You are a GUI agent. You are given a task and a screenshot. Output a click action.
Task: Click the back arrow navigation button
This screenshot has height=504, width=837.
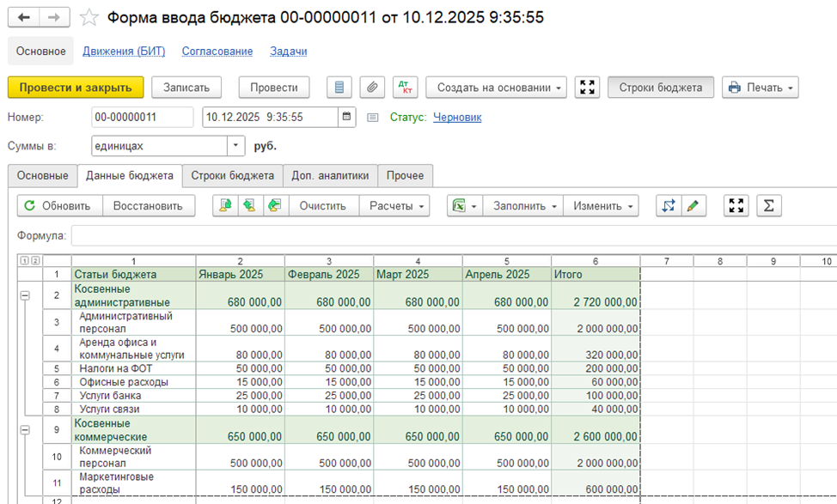coord(25,17)
